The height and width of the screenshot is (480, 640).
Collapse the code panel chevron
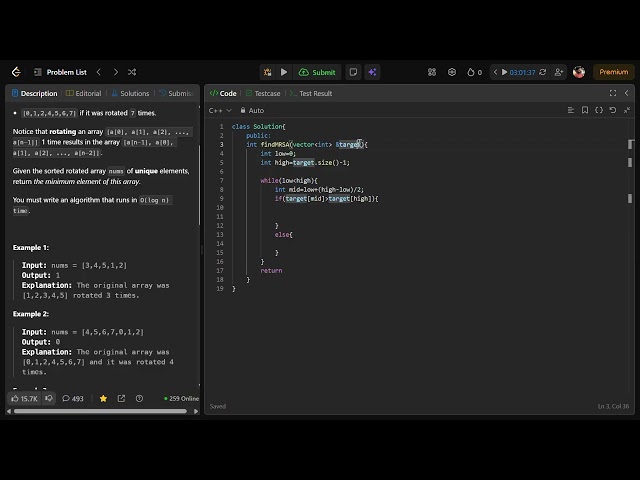pyautogui.click(x=627, y=93)
